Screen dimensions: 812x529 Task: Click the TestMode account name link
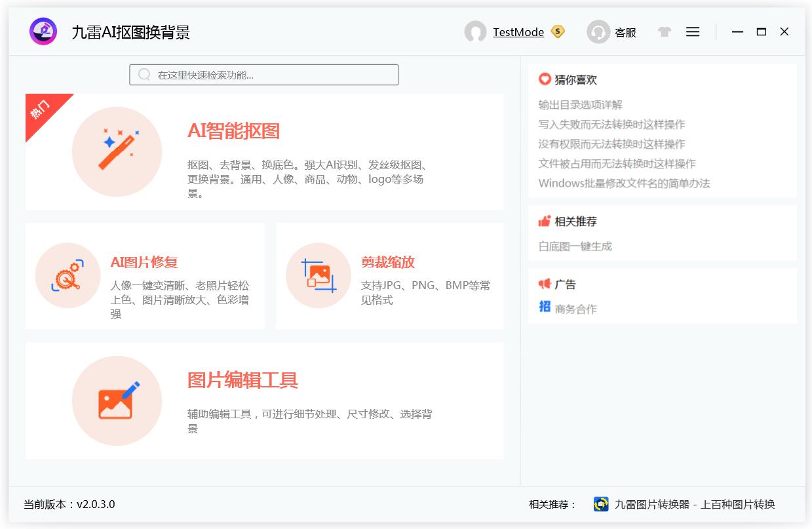click(x=518, y=32)
